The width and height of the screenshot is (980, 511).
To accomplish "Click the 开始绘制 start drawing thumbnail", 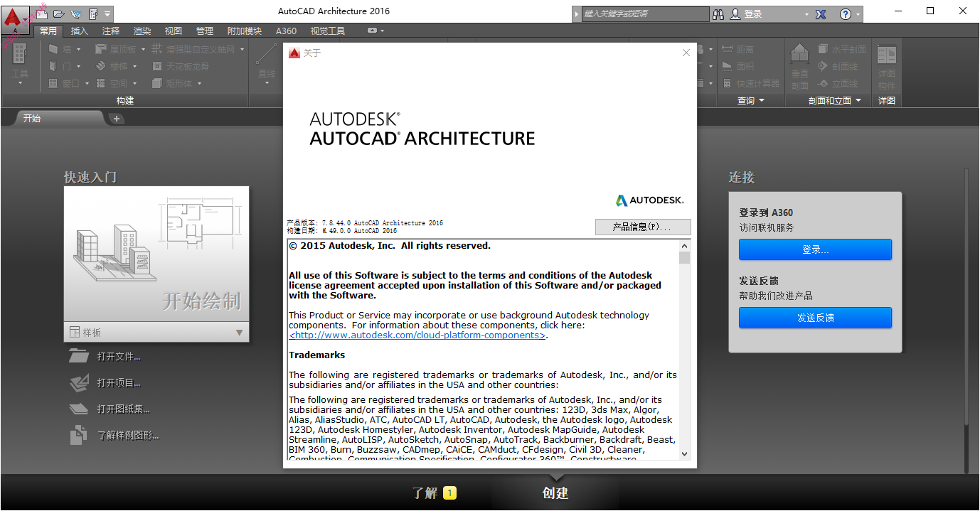I will point(156,254).
